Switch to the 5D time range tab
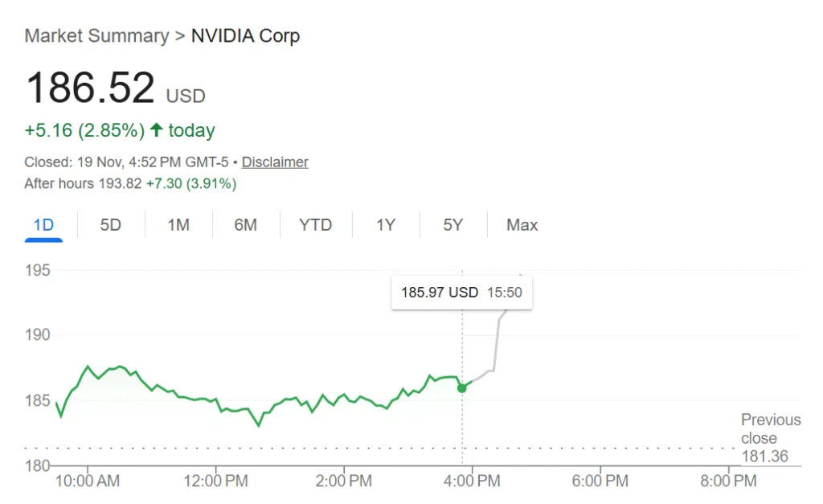The height and width of the screenshot is (504, 823). [x=110, y=225]
